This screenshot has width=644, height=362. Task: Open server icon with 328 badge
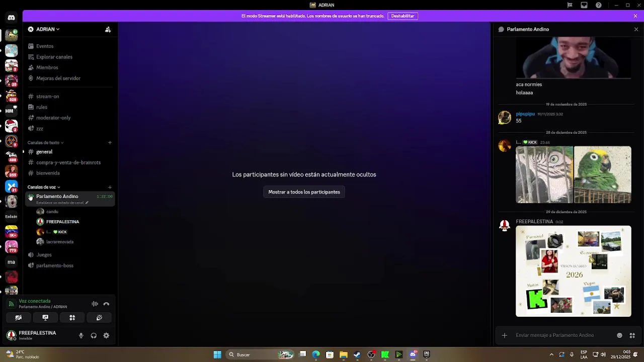click(x=11, y=96)
